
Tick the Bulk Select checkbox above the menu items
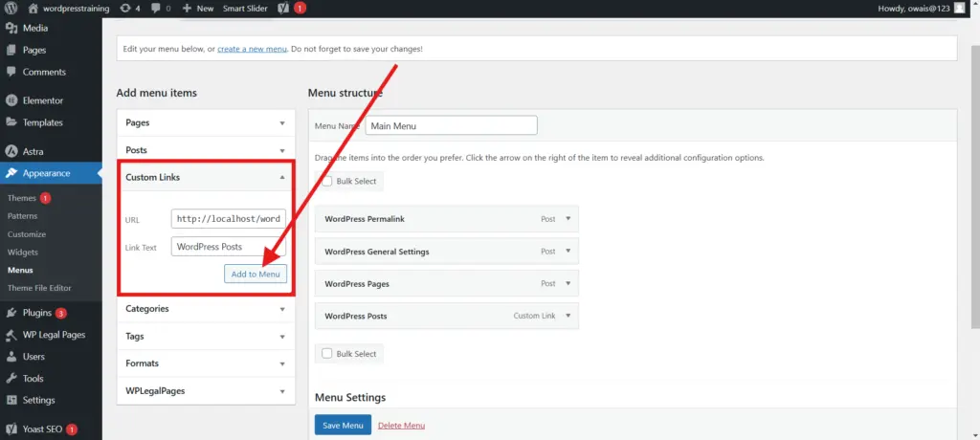(327, 181)
